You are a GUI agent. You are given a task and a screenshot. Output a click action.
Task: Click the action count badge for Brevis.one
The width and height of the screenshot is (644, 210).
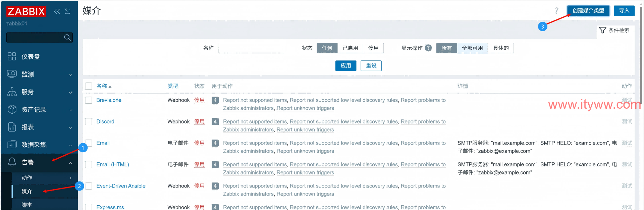pyautogui.click(x=215, y=100)
